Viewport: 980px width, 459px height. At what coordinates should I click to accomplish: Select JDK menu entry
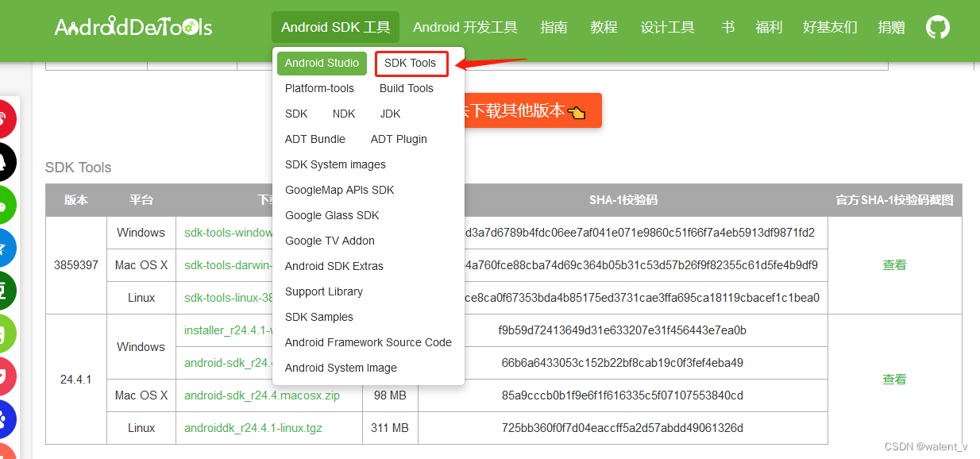pos(391,114)
